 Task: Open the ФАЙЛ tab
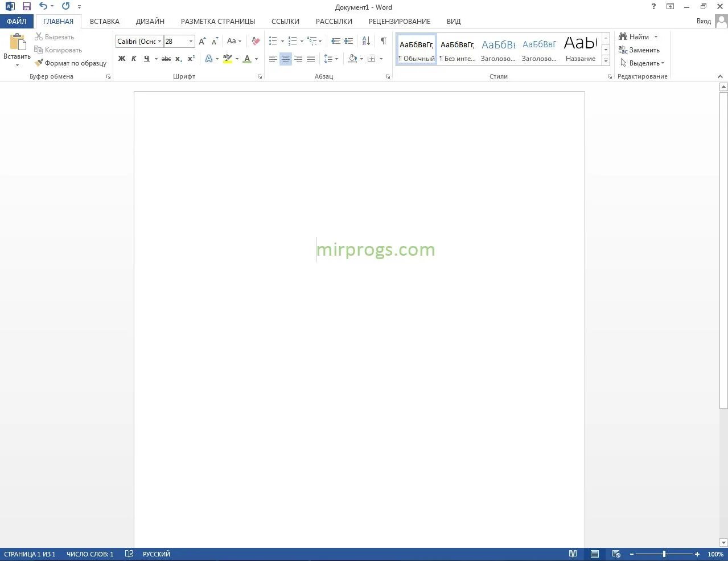17,22
